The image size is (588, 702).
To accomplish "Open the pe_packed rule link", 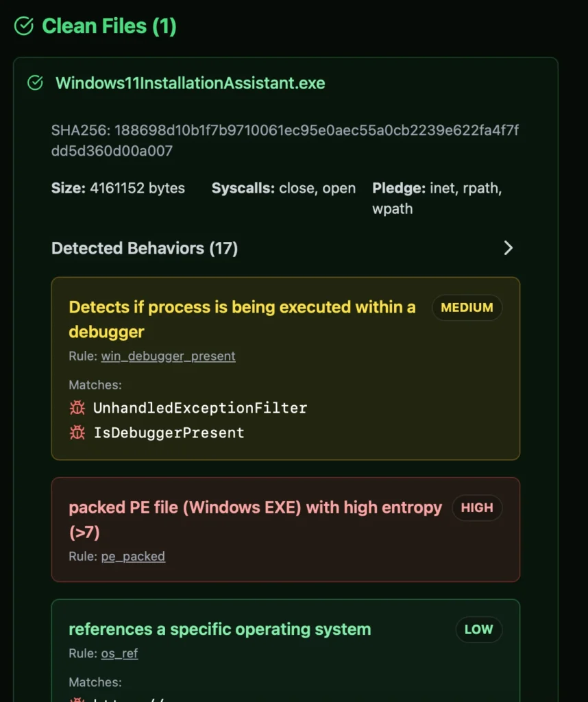I will (133, 557).
